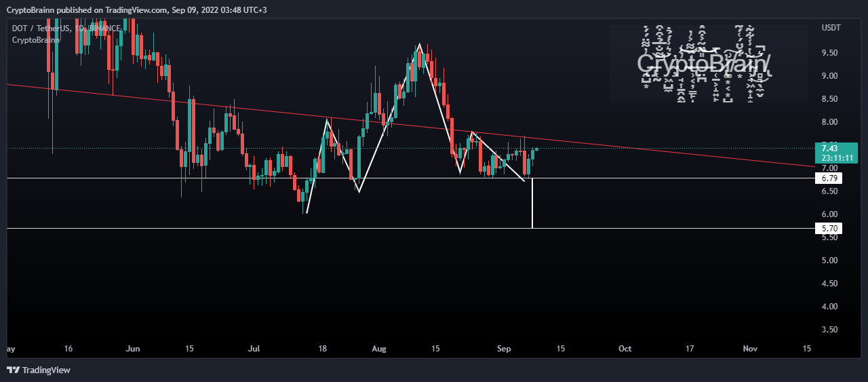This screenshot has height=382, width=868.
Task: Click the Nov date on the time axis
Action: point(750,349)
